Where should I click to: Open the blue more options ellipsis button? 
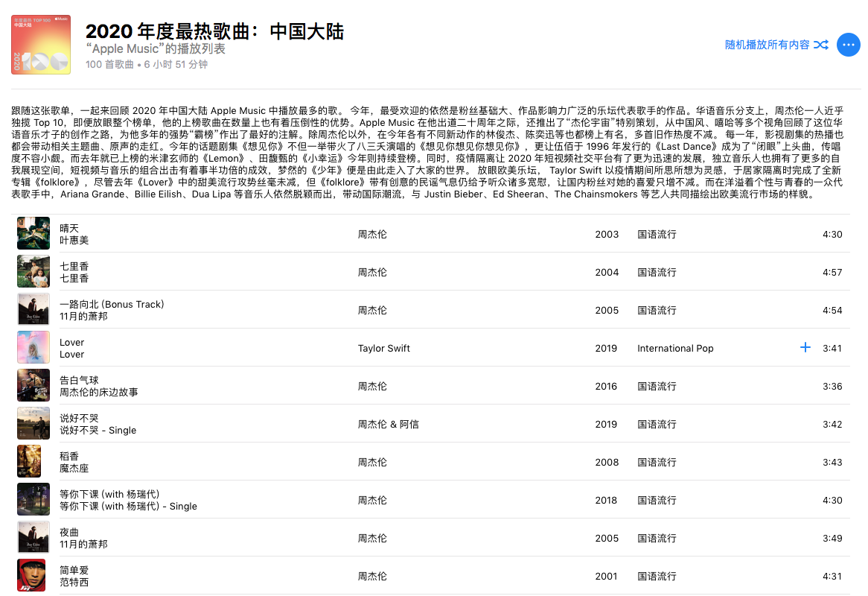coord(848,45)
